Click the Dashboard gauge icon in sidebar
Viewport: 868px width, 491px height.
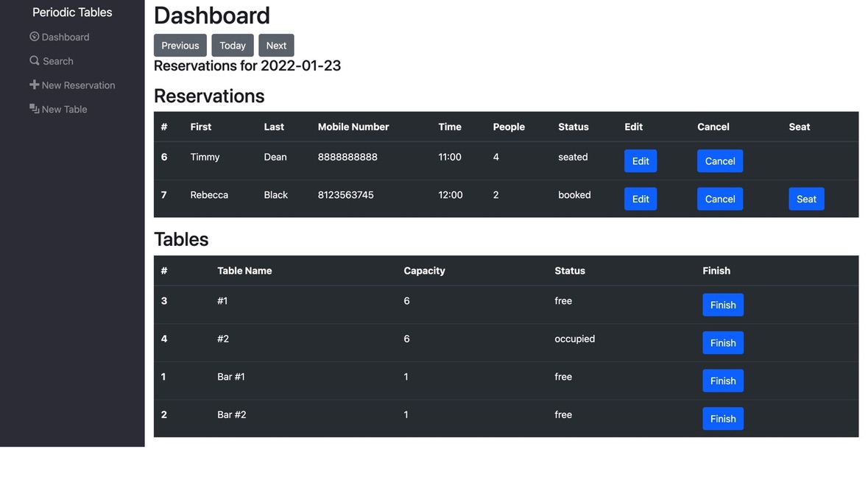click(35, 37)
